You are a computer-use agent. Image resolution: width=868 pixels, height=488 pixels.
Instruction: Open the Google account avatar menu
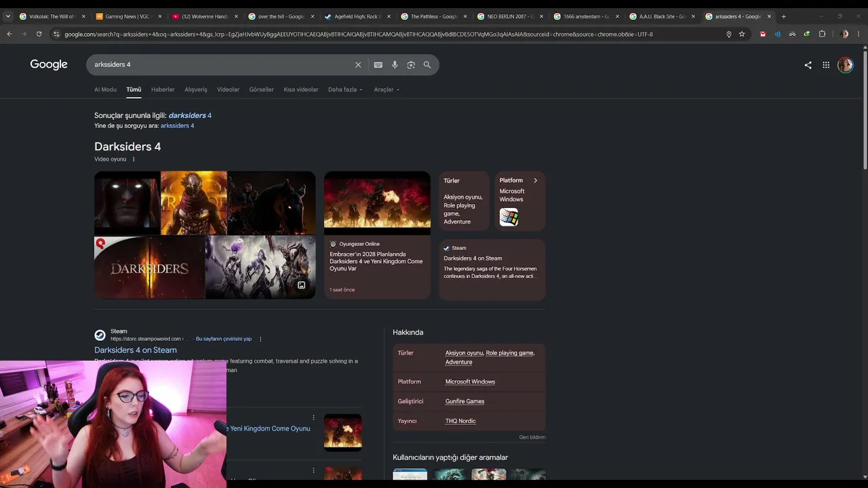pyautogui.click(x=845, y=65)
